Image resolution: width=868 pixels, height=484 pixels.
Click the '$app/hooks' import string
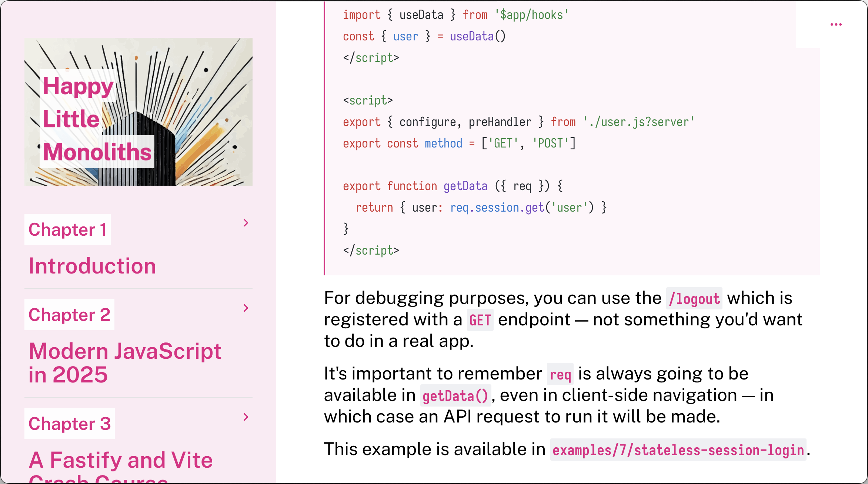(x=531, y=15)
